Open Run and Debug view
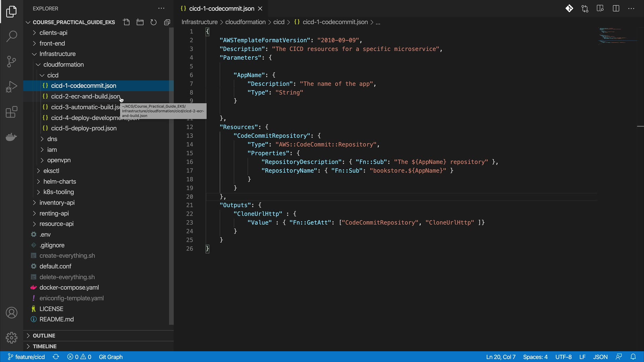 11,87
